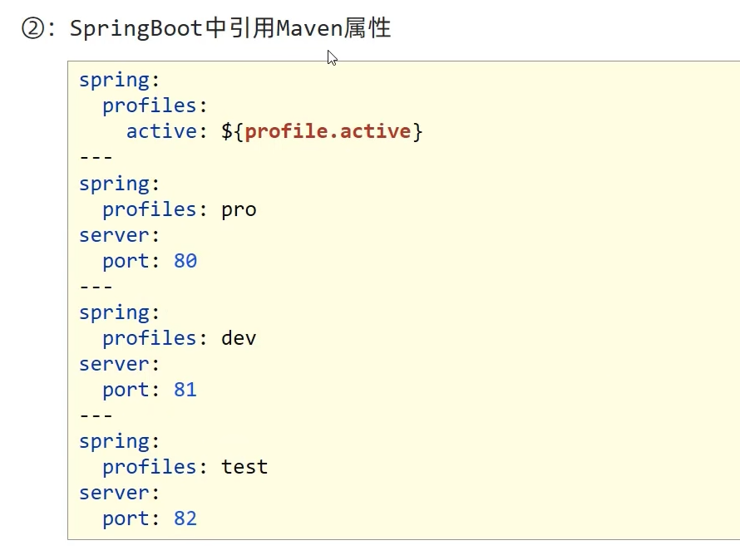Click the circled number ② marker
The width and height of the screenshot is (740, 560).
(34, 29)
